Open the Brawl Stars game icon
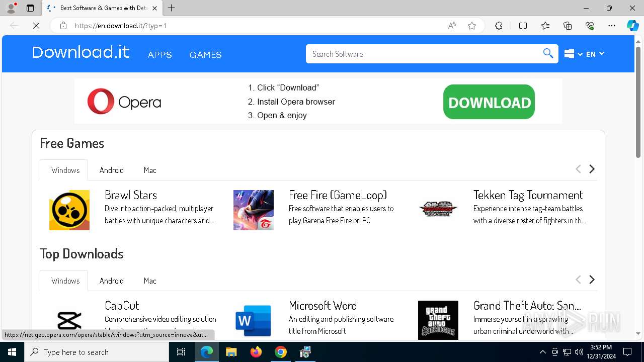This screenshot has height=362, width=644. pyautogui.click(x=69, y=210)
